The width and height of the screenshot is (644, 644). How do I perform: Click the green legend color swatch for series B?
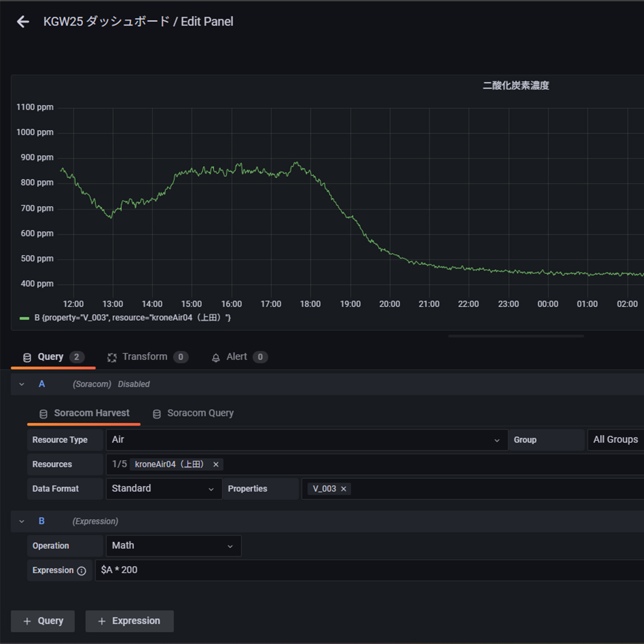point(24,318)
